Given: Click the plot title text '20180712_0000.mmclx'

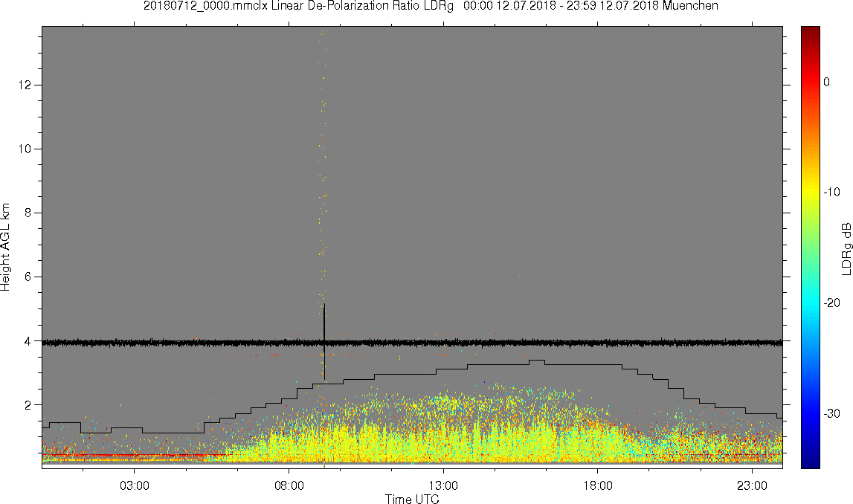Looking at the screenshot, I should tap(205, 6).
